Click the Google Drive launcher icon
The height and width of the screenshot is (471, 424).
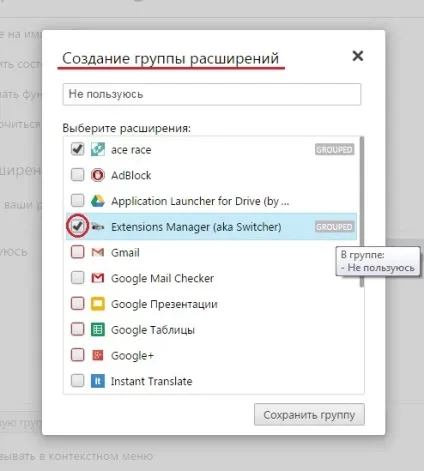(x=98, y=201)
